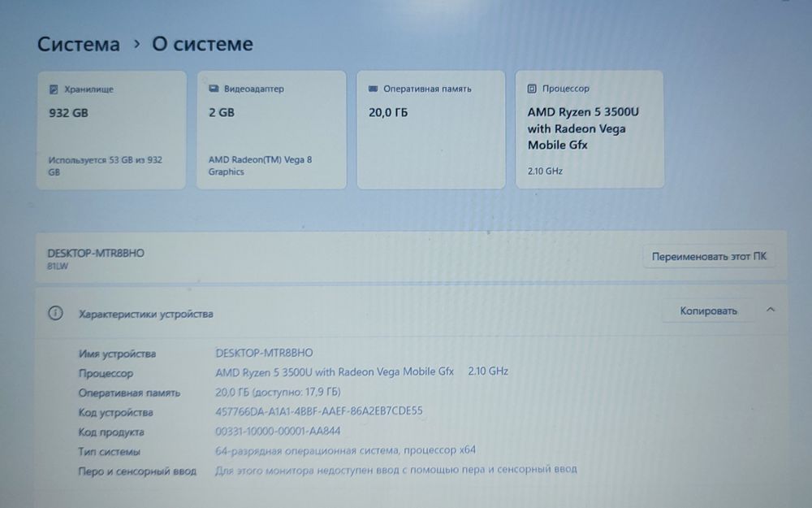Screen dimensions: 812x508
Task: Open the Видеоадаптер 2 GB card
Action: point(271,130)
